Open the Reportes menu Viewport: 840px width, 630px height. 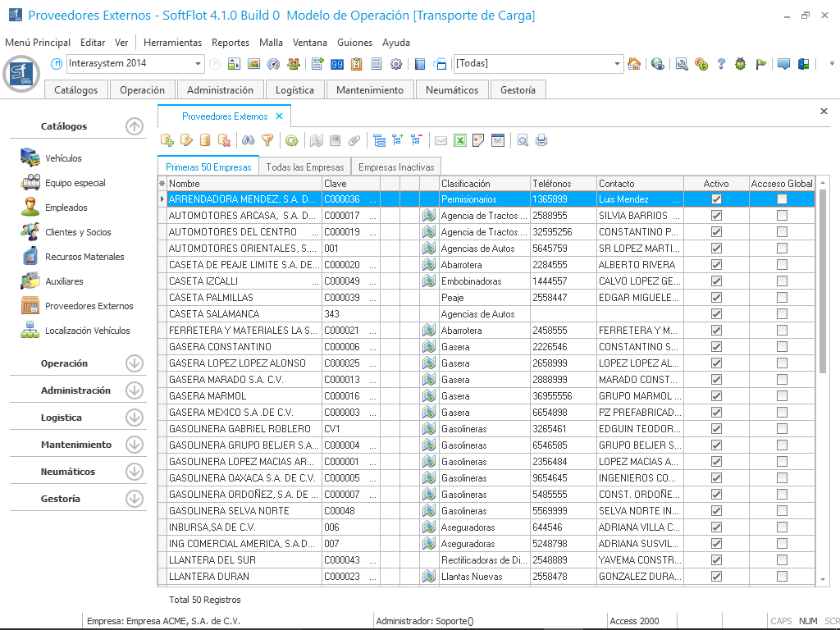pyautogui.click(x=230, y=43)
